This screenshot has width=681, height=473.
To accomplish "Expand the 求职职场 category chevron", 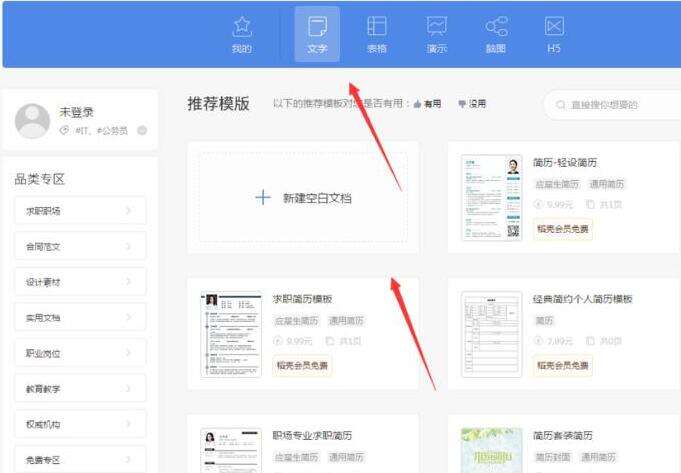I will pos(128,211).
